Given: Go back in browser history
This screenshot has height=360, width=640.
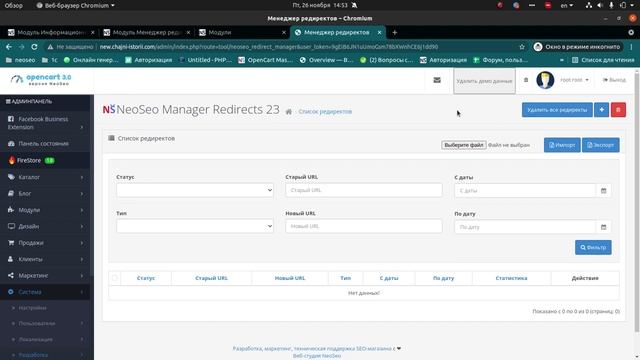Looking at the screenshot, I should (9, 47).
